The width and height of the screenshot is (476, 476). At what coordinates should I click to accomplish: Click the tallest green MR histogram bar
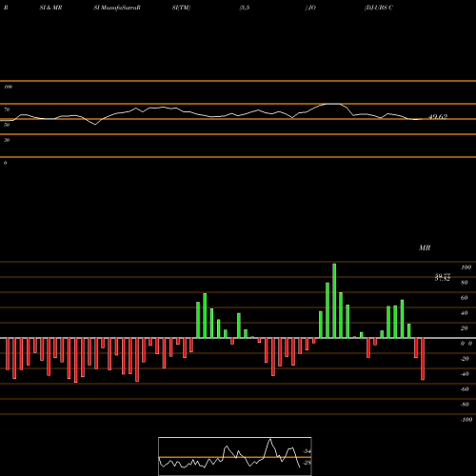point(334,301)
